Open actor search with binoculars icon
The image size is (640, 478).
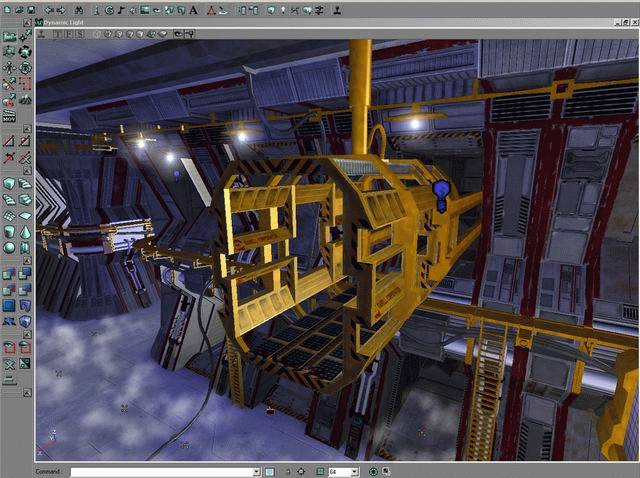coord(77,9)
